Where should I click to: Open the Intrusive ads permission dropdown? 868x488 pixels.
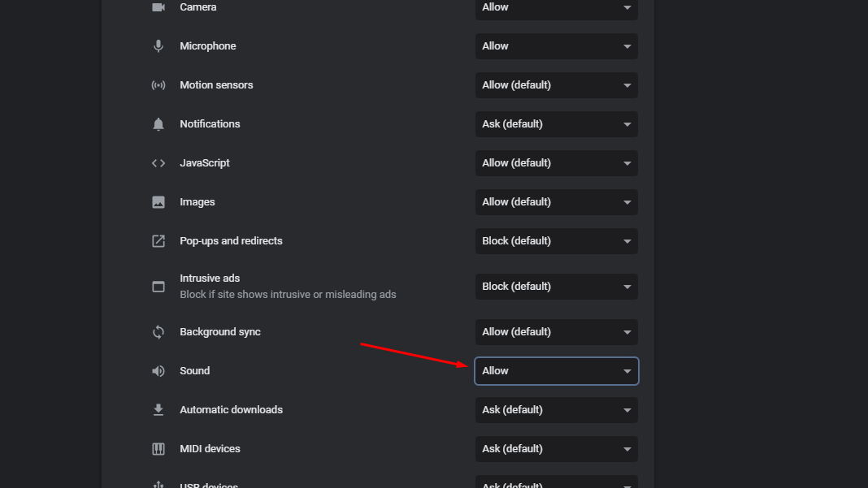coord(557,287)
